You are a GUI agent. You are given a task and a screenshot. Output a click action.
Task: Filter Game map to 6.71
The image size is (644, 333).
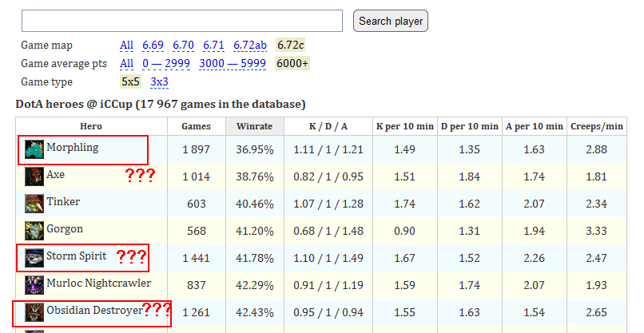tap(213, 46)
